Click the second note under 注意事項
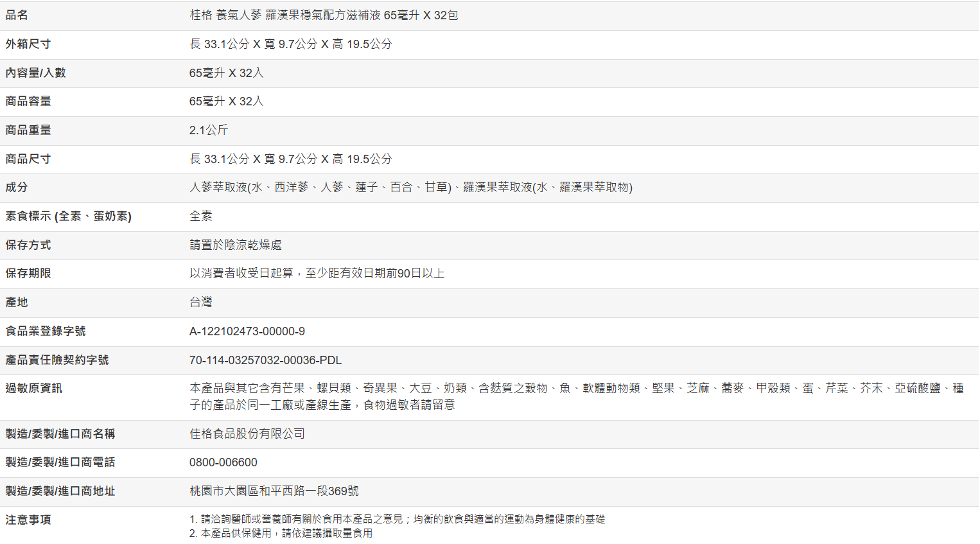Viewport: 980px width, 544px height. [x=281, y=533]
